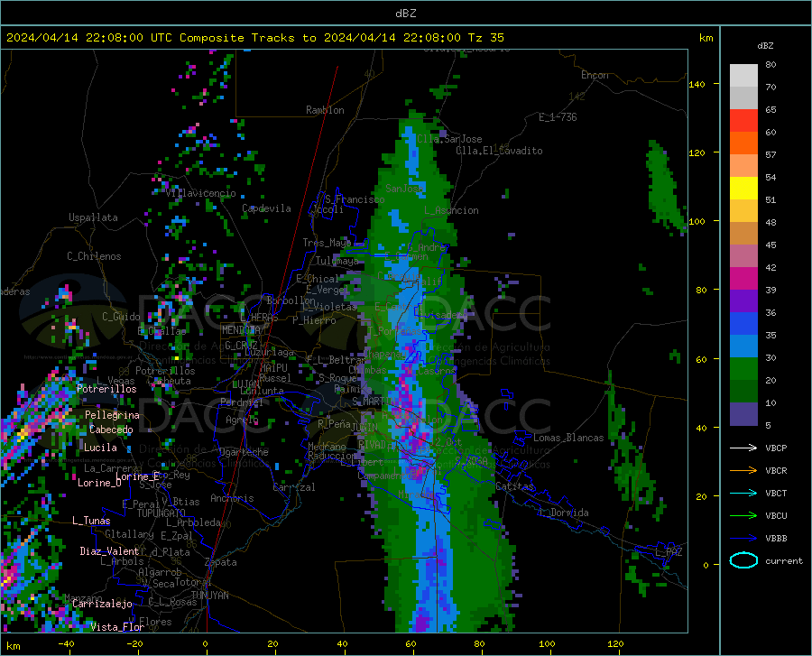Screen dimensions: 812x656
Task: Click the 'Cabecedo' label
Action: tap(111, 430)
